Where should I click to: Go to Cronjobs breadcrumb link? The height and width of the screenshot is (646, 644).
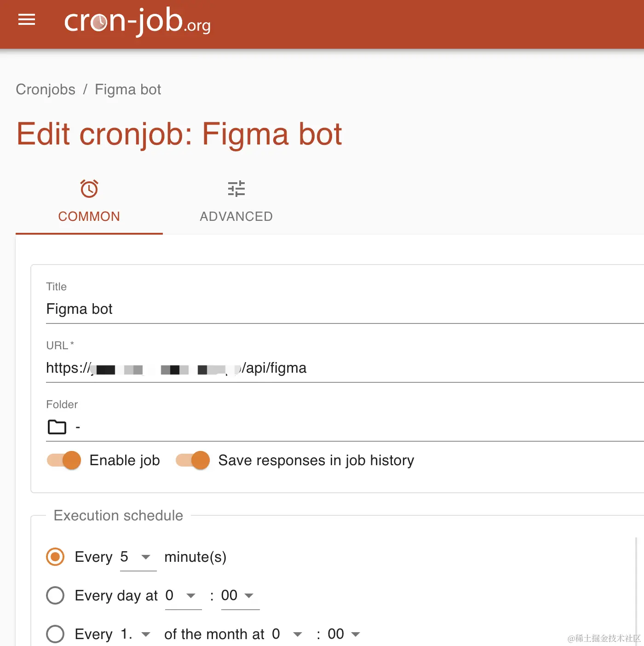(46, 89)
